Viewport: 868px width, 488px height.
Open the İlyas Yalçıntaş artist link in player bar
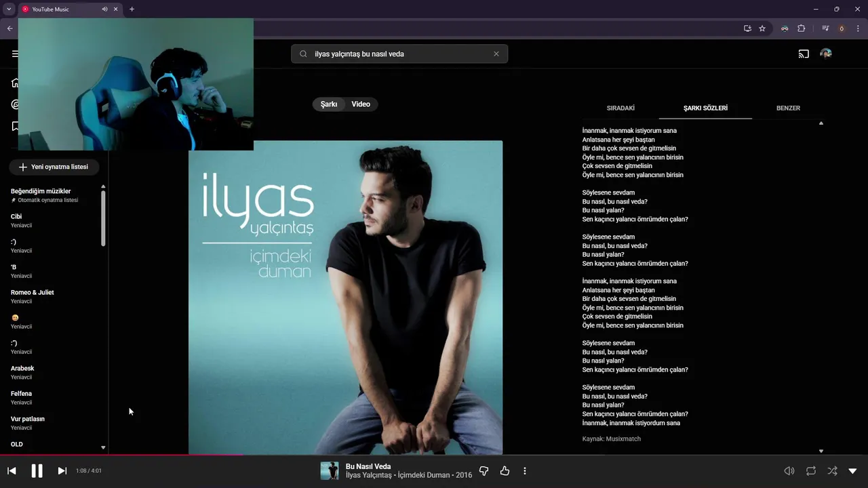pos(369,475)
